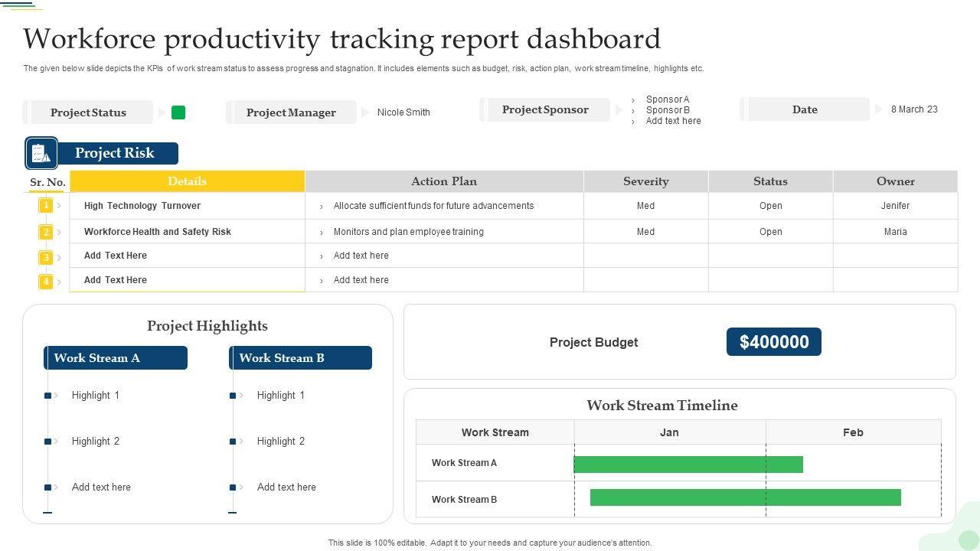
Task: Click the Sr. No. column header
Action: (47, 182)
